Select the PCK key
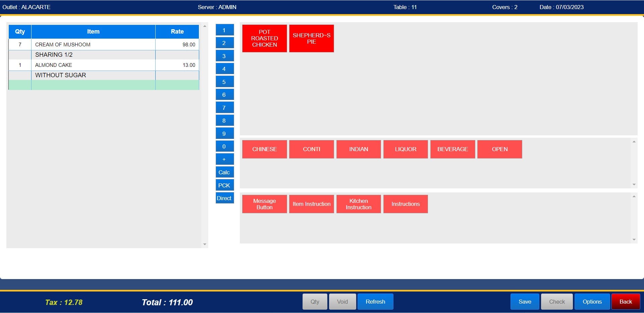This screenshot has width=644, height=313. 224,185
